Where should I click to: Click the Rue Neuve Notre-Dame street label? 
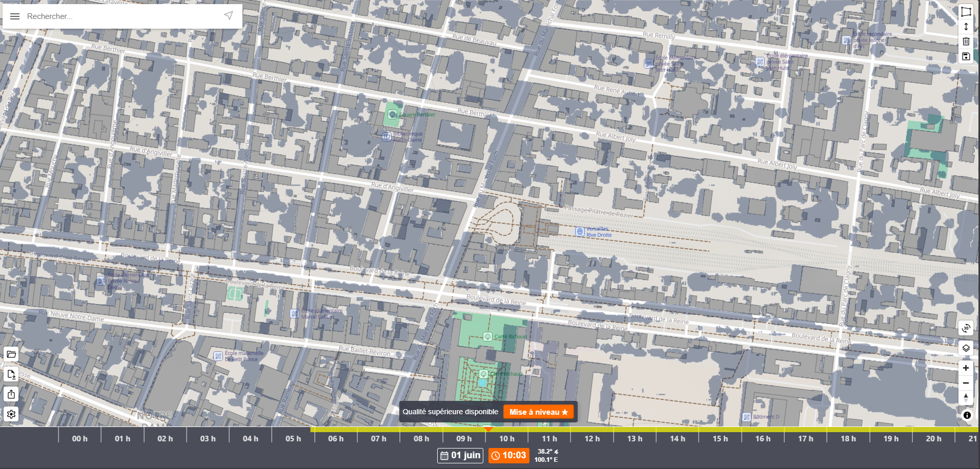[x=71, y=315]
